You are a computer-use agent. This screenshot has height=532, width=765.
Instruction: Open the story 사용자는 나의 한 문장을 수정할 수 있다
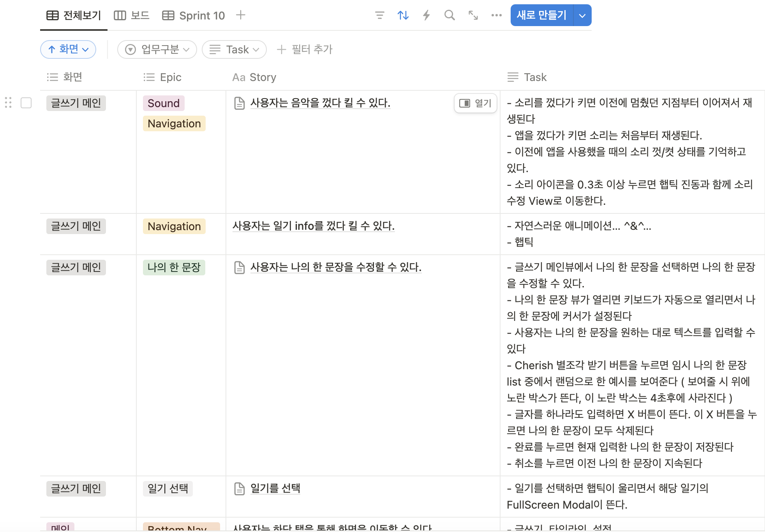pyautogui.click(x=336, y=267)
